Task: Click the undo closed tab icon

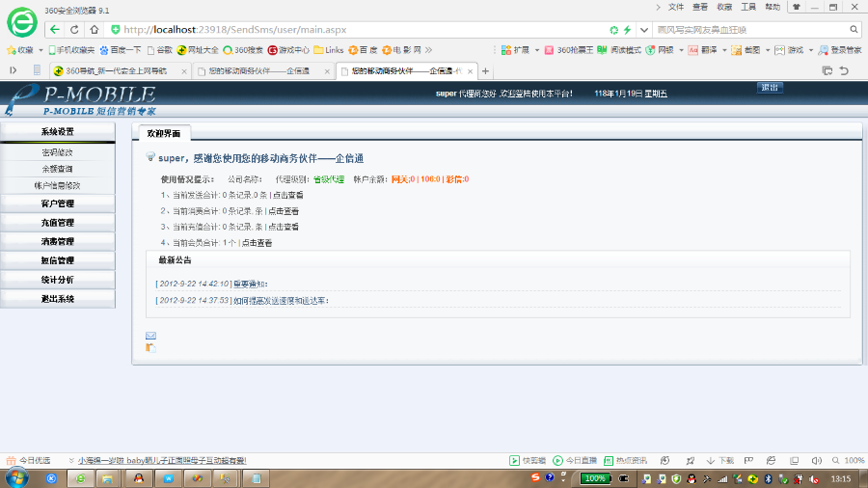Action: 844,70
